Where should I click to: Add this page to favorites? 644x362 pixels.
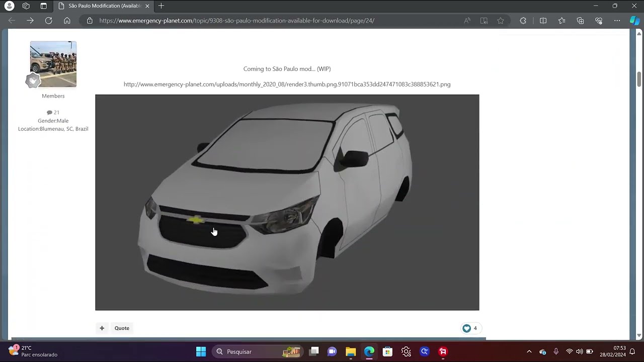pyautogui.click(x=501, y=21)
